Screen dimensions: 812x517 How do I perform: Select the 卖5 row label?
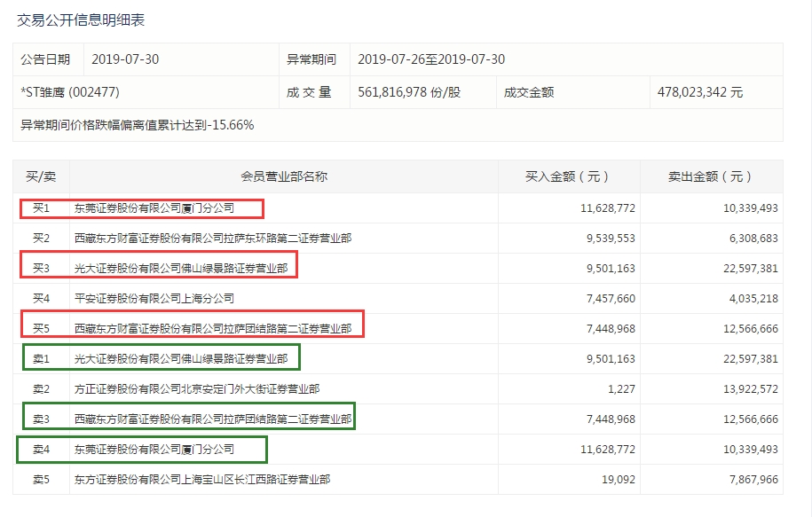point(41,479)
